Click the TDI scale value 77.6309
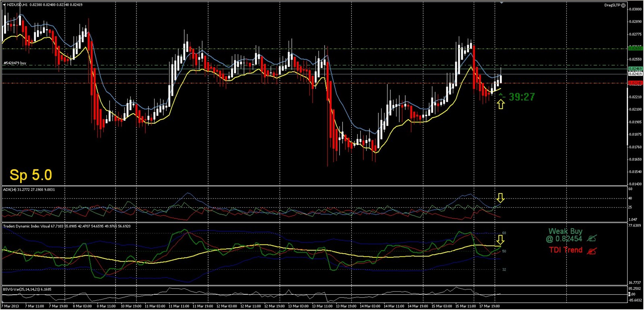The width and height of the screenshot is (644, 310). point(635,225)
